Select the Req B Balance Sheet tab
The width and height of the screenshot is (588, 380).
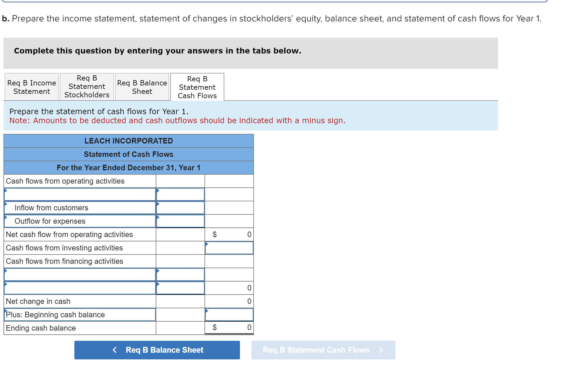tap(141, 86)
